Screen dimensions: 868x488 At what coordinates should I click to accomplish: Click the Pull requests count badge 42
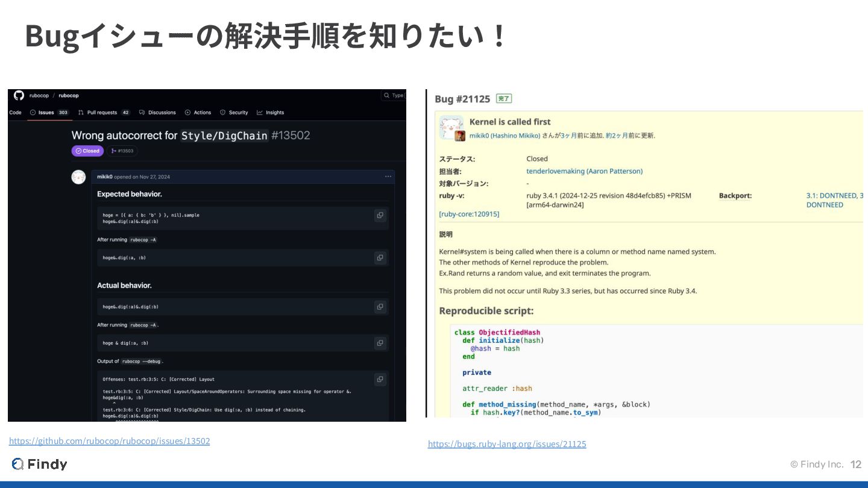(125, 113)
